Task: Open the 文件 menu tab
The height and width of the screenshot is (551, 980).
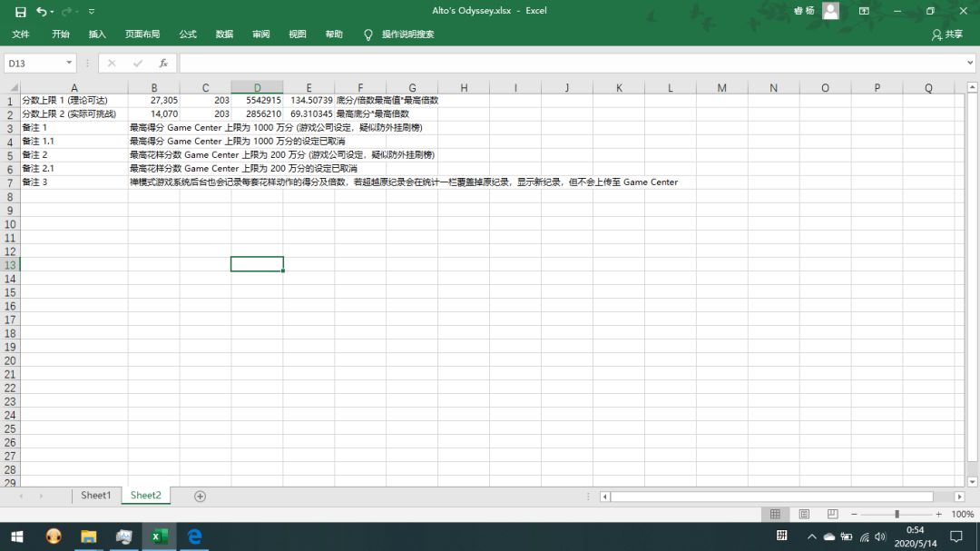Action: [x=21, y=34]
